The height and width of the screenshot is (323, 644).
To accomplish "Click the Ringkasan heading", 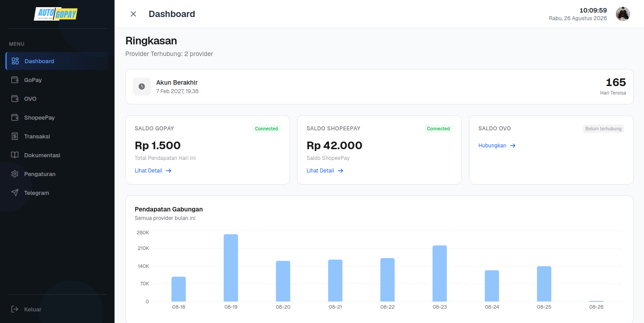I will (151, 41).
